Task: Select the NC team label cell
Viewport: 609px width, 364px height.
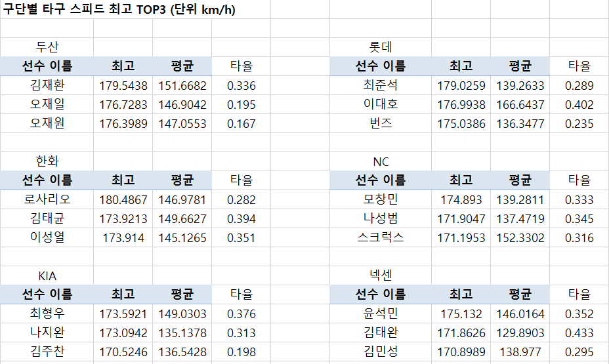Action: click(x=381, y=161)
